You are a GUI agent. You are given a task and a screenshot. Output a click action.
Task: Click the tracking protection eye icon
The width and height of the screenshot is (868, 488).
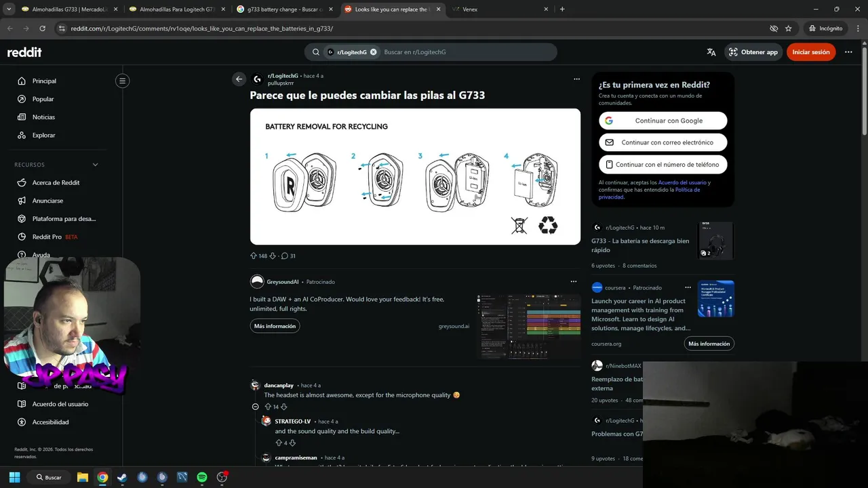[774, 28]
